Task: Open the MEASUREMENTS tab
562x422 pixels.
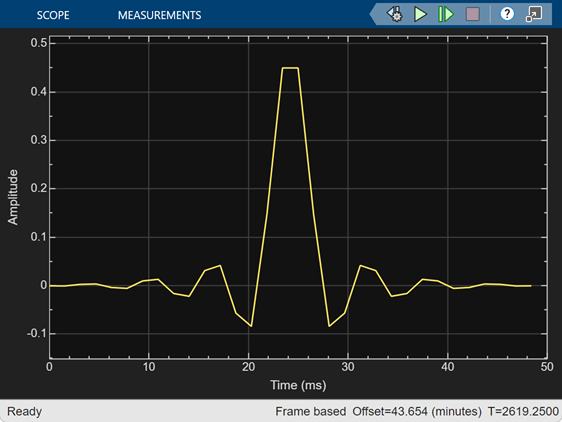Action: (x=159, y=15)
